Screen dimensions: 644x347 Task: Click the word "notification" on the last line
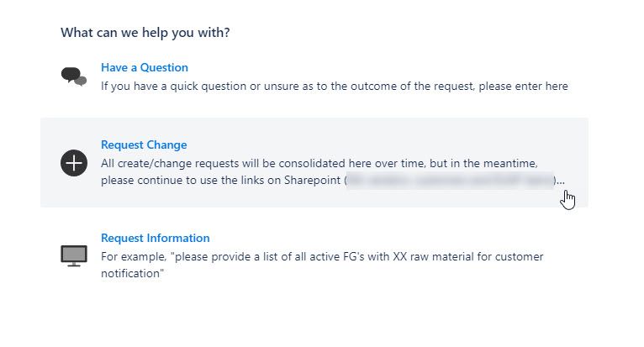(130, 274)
